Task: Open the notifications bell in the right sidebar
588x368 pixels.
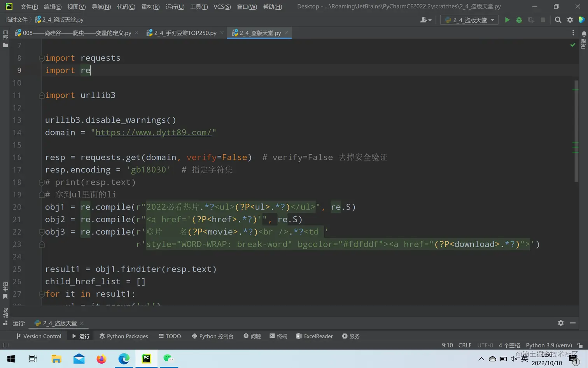Action: click(x=583, y=34)
